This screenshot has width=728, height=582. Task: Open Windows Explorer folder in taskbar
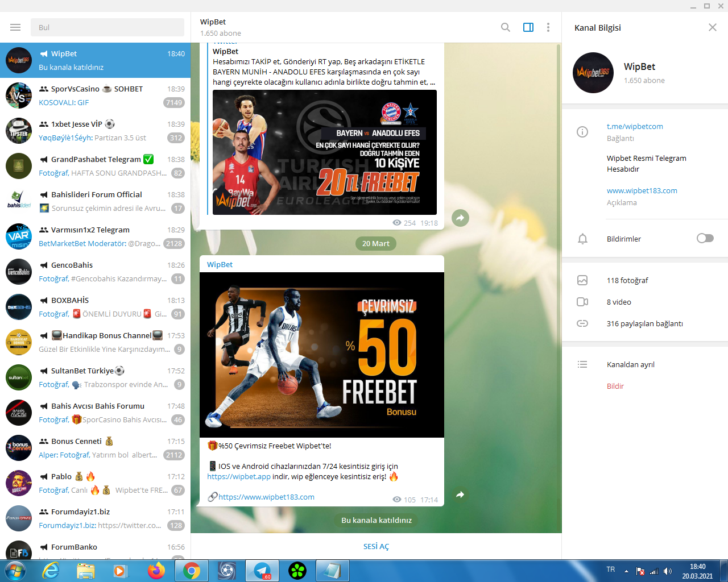(x=86, y=571)
